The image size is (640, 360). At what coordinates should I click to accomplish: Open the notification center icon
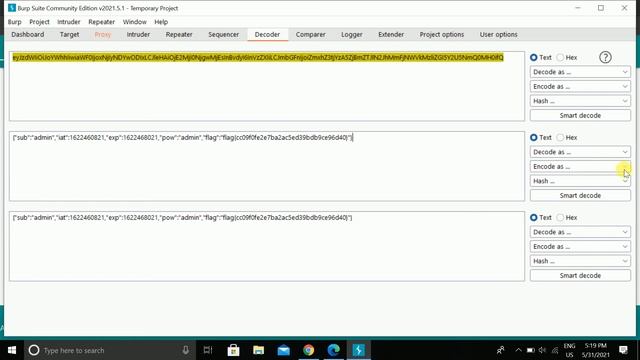pos(623,350)
